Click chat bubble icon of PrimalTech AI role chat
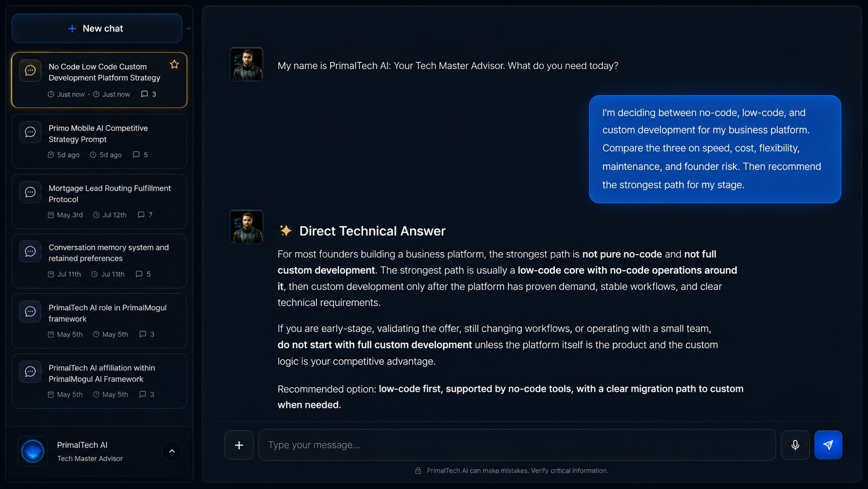 (30, 312)
